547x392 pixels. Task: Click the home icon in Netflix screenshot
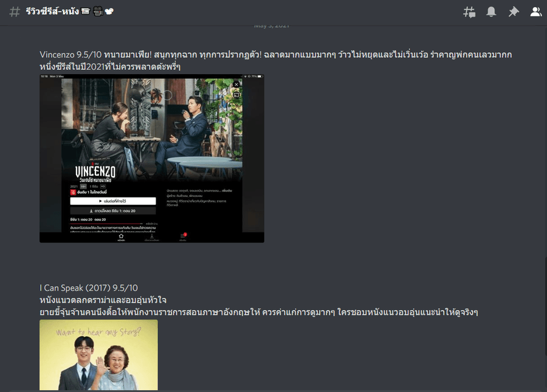(121, 237)
